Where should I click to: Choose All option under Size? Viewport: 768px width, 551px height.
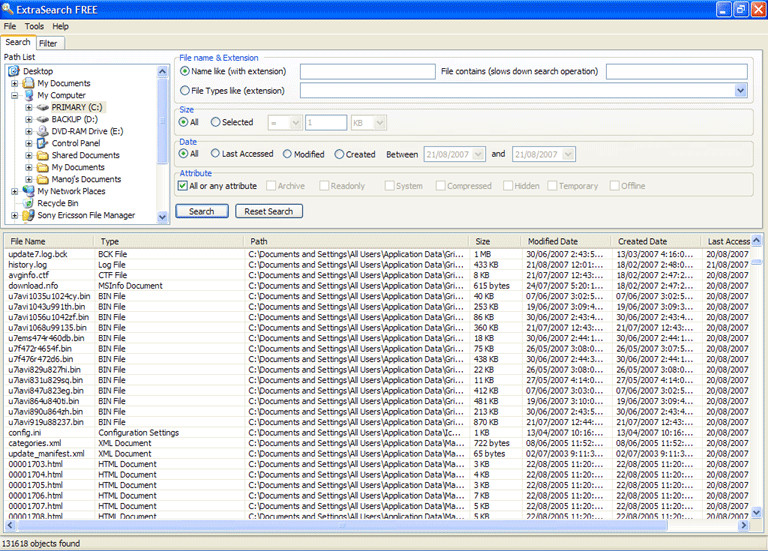point(183,122)
